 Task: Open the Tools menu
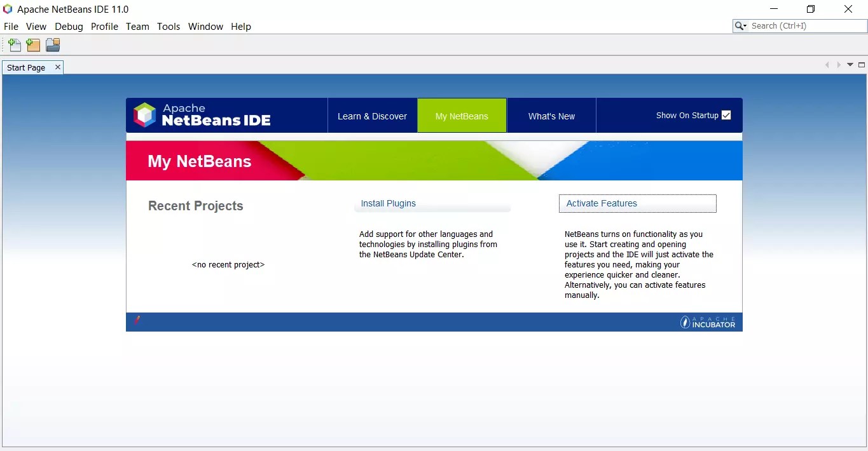[169, 27]
